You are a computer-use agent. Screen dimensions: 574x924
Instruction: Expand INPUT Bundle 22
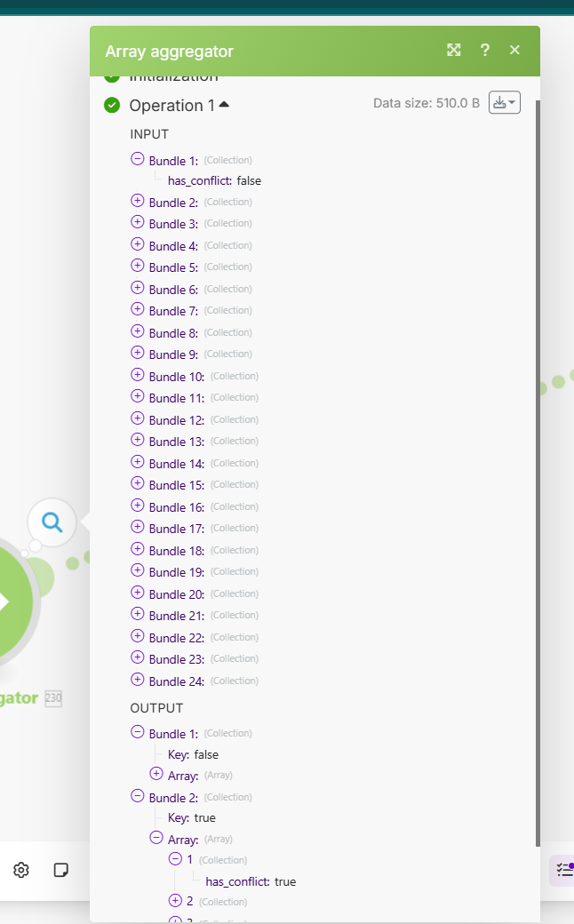click(x=138, y=636)
